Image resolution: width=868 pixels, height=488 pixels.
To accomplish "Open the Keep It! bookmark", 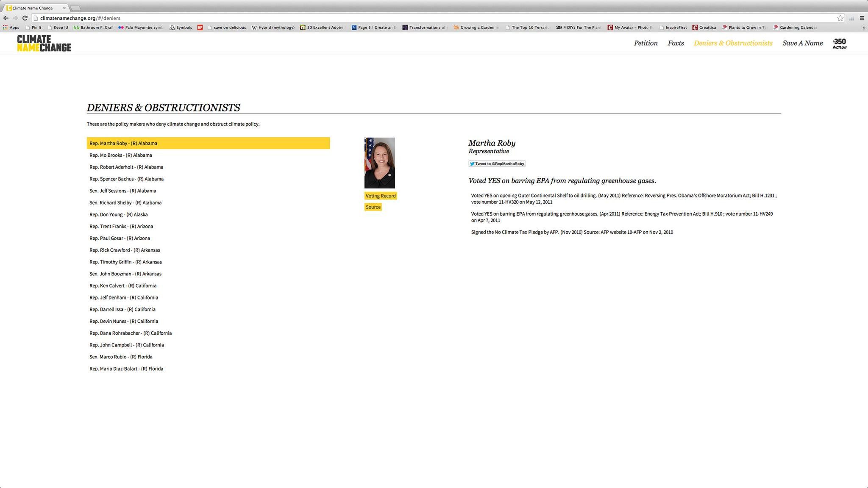I will [x=58, y=28].
